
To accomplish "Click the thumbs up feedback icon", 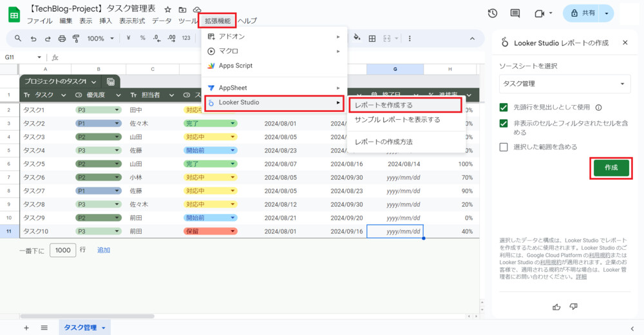I will click(x=557, y=307).
